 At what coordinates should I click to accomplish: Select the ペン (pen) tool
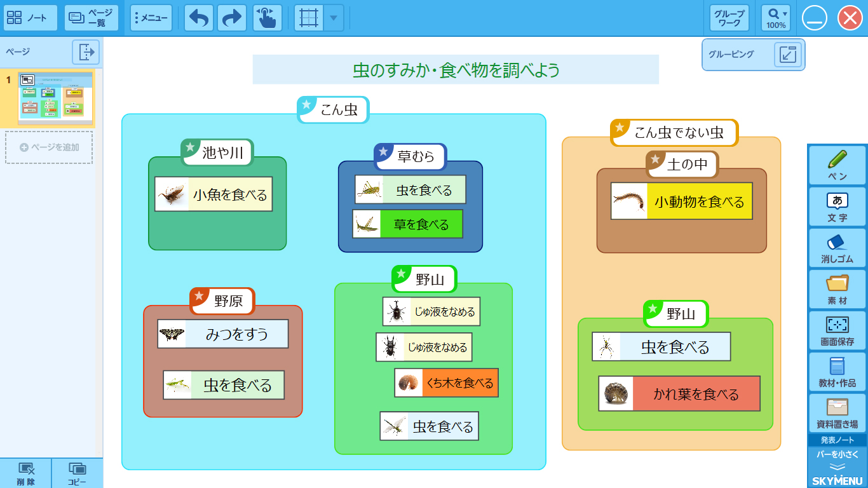tap(837, 165)
